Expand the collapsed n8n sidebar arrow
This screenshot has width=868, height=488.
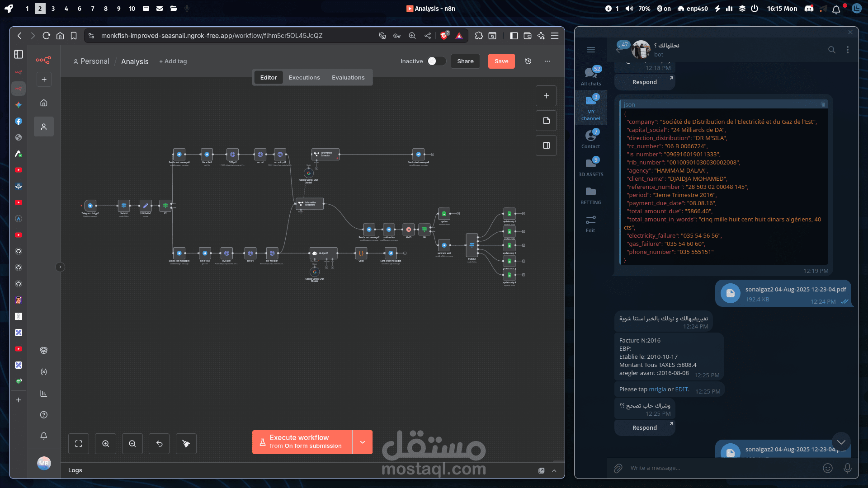(x=60, y=267)
